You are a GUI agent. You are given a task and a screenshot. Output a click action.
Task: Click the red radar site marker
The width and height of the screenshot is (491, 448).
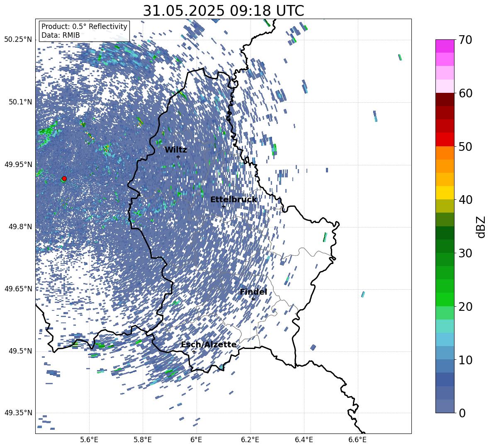coord(64,179)
